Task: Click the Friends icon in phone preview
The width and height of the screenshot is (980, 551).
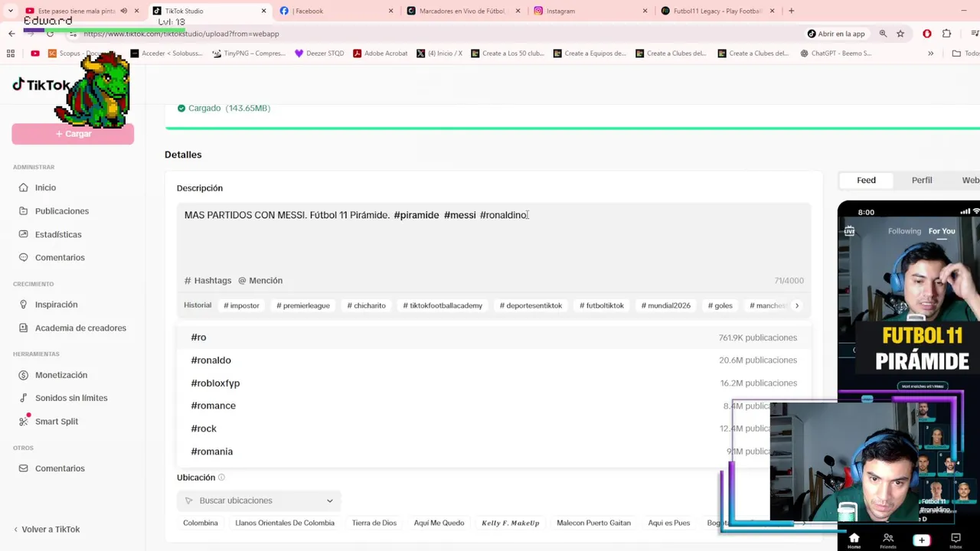Action: (x=888, y=540)
